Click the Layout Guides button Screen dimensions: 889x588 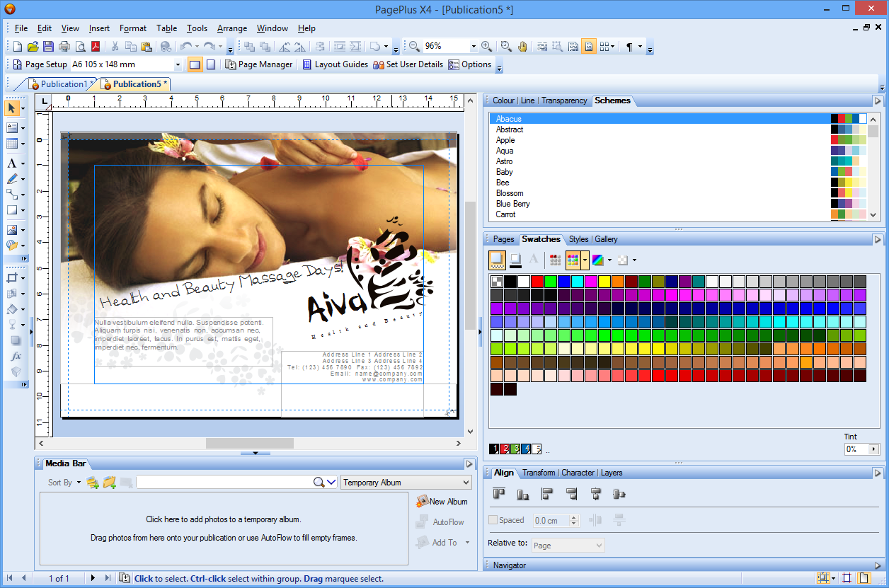click(335, 64)
